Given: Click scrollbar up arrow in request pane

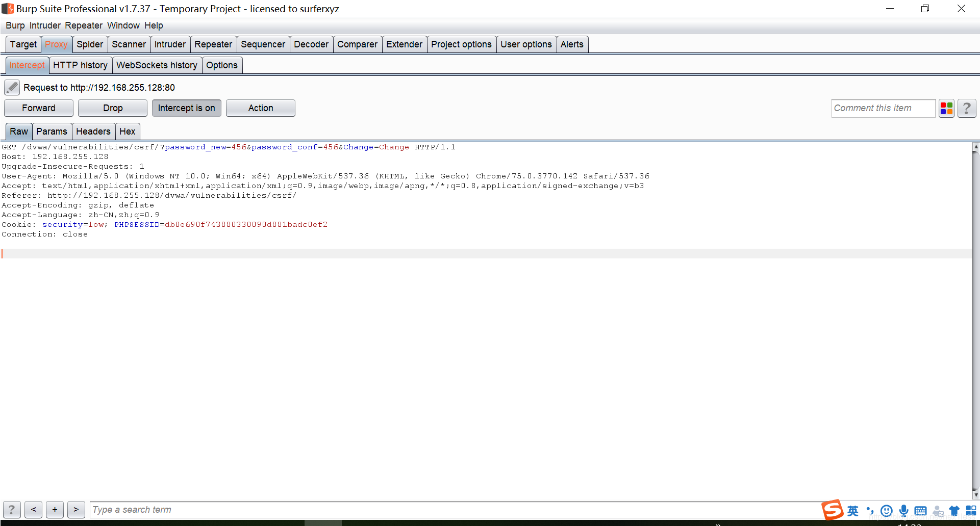Looking at the screenshot, I should coord(976,147).
